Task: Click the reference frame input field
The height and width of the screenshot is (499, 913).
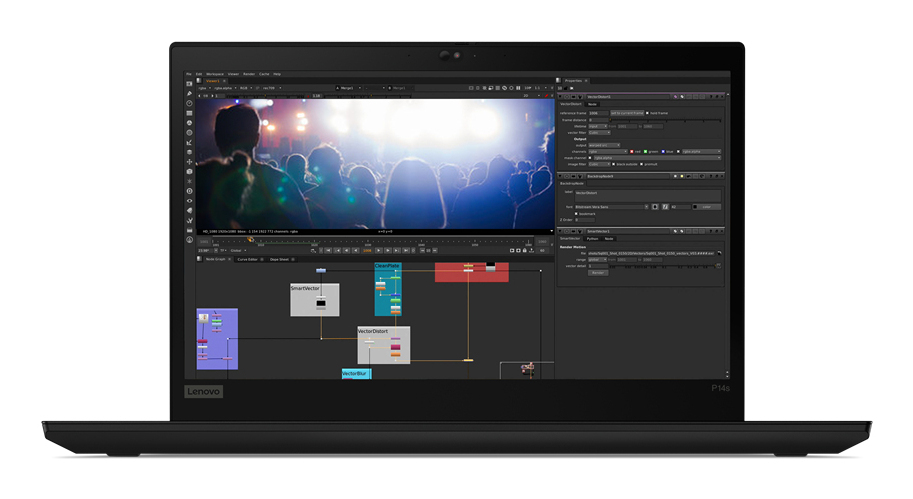Action: pyautogui.click(x=599, y=113)
